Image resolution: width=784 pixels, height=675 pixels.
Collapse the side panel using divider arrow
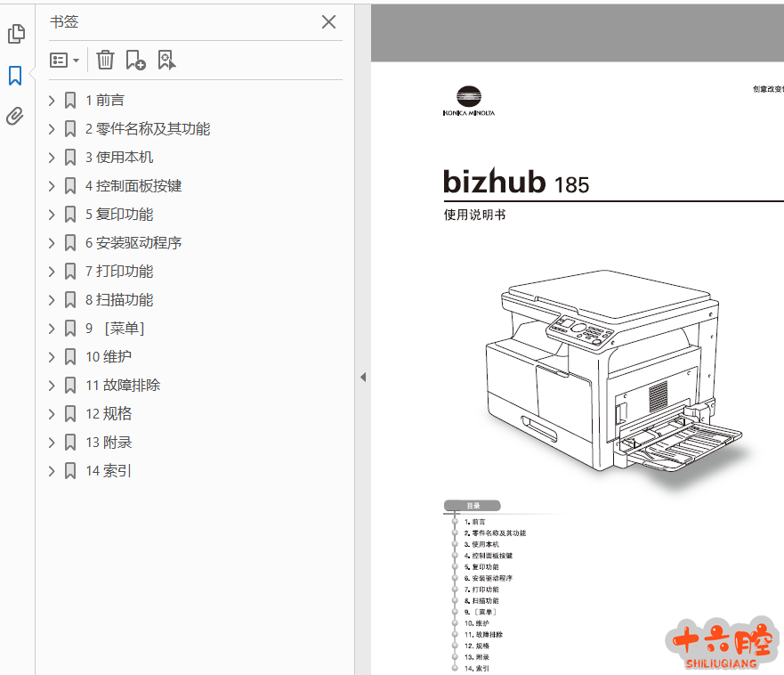tap(363, 378)
